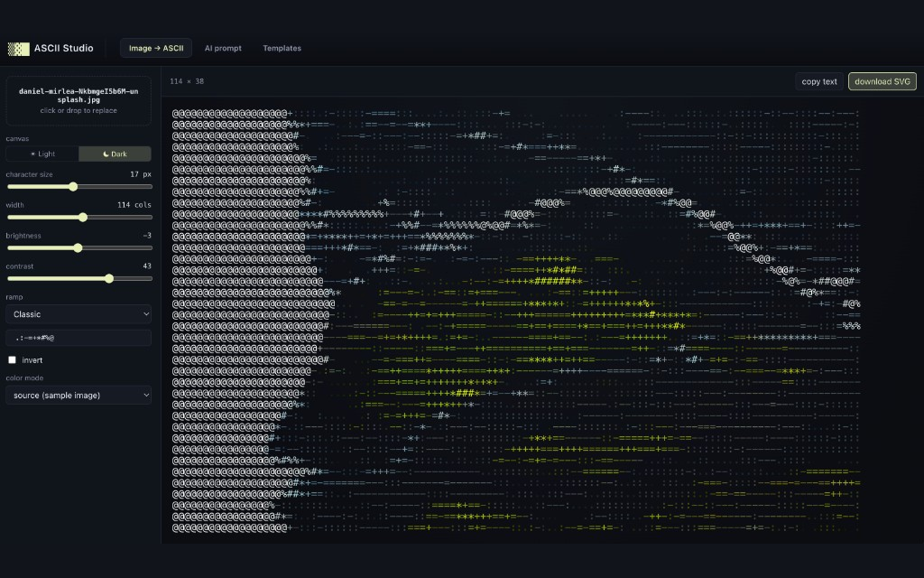Viewport: 924px width, 578px height.
Task: Click the 114 × 38 dimensions label
Action: point(187,81)
